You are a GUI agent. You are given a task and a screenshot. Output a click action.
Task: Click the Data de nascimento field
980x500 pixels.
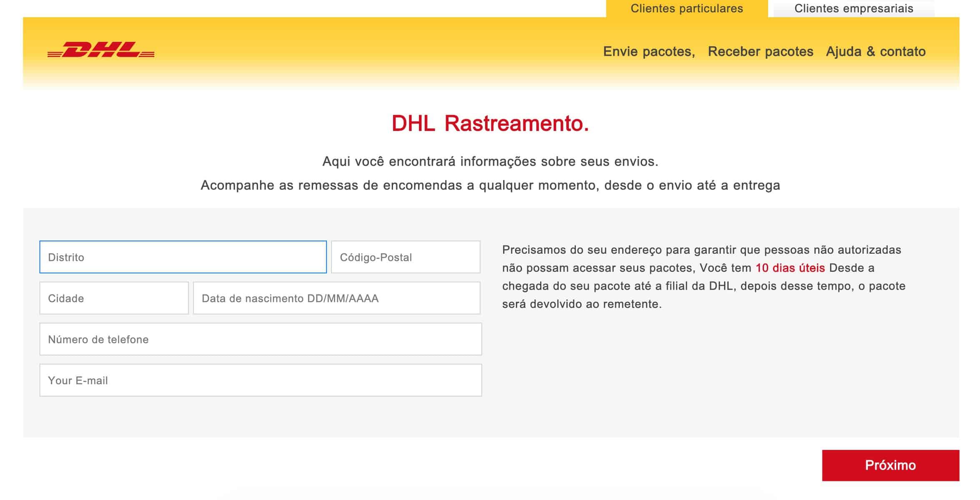[x=337, y=298]
